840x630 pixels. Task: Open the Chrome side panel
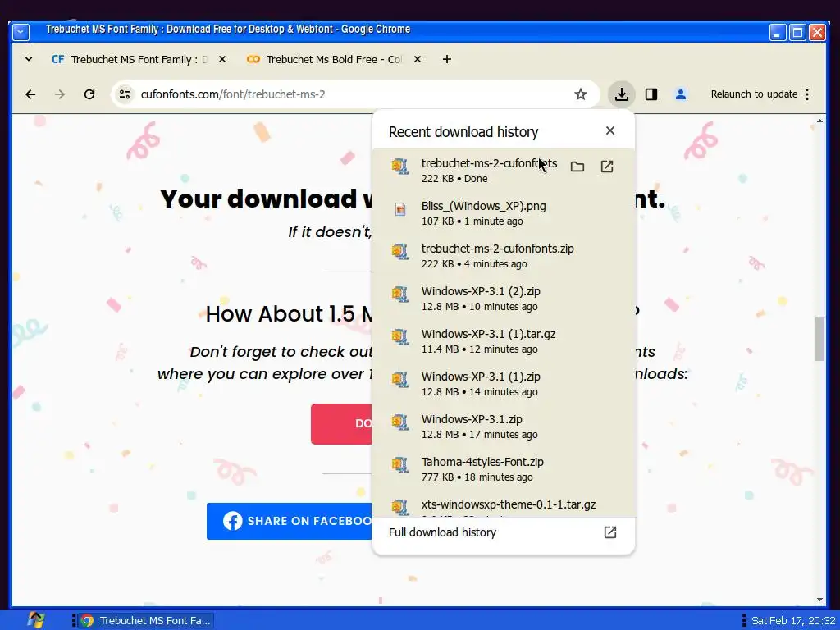click(x=651, y=94)
